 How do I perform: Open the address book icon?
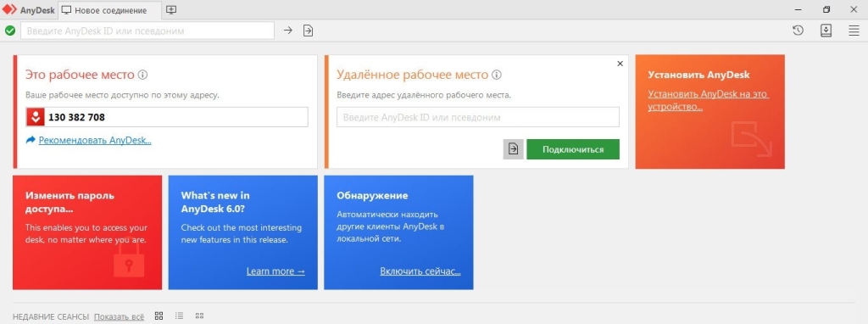click(x=826, y=31)
